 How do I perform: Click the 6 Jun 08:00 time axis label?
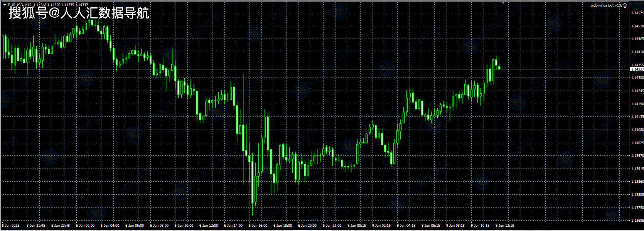pyautogui.click(x=159, y=226)
